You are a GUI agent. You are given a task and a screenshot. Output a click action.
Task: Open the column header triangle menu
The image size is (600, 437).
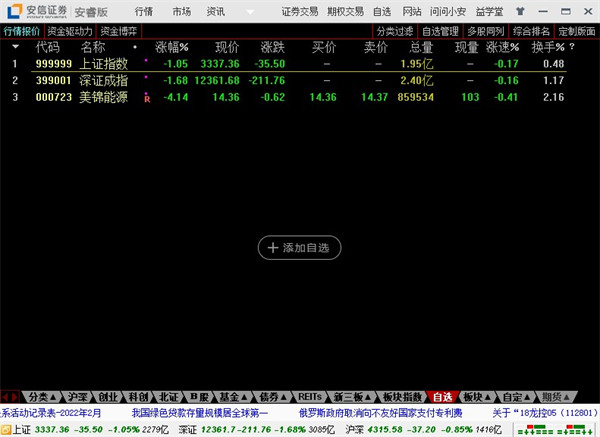tap(15, 47)
